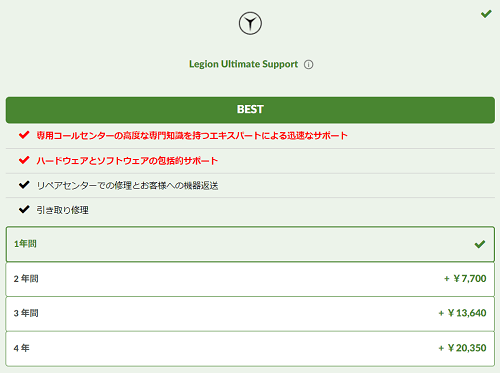Choose the 2 年間 option for ¥7,700
The width and height of the screenshot is (500, 373).
pyautogui.click(x=250, y=279)
